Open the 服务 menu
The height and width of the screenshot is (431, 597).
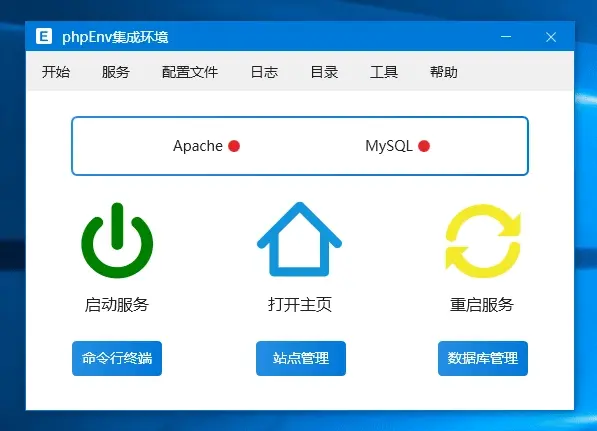pos(116,72)
